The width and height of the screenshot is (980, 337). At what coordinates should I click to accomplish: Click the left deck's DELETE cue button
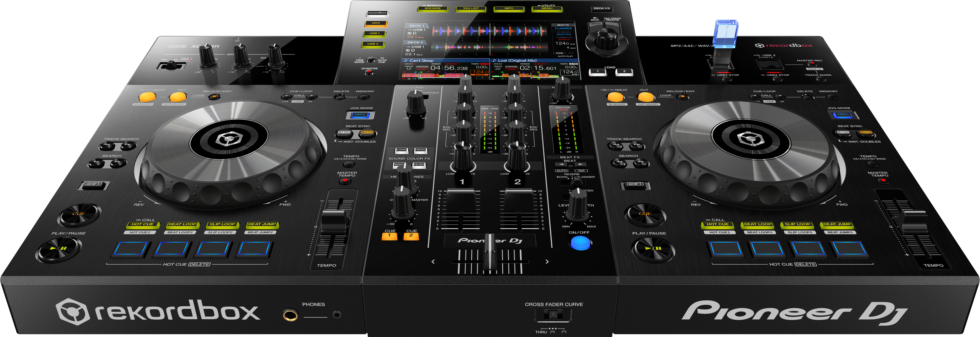(x=340, y=97)
